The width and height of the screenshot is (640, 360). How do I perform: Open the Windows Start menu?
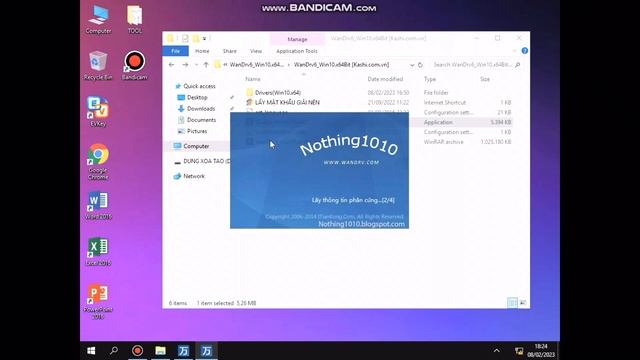click(91, 351)
